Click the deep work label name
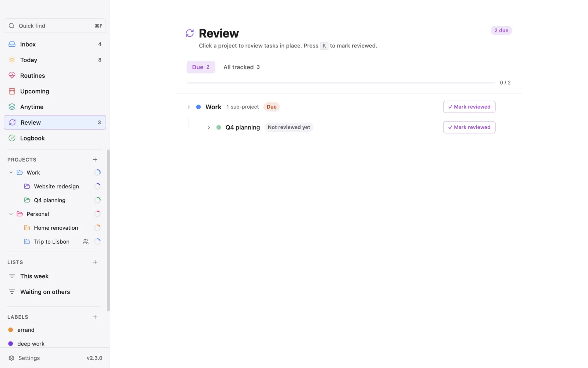The width and height of the screenshot is (588, 368). click(x=31, y=344)
